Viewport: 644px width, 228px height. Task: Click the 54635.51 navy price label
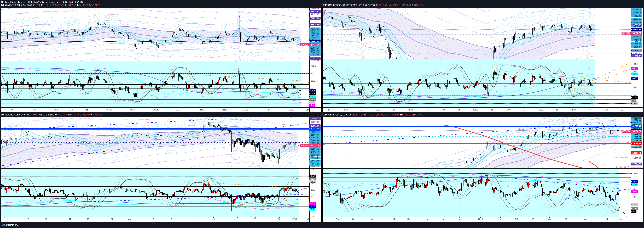pyautogui.click(x=636, y=30)
